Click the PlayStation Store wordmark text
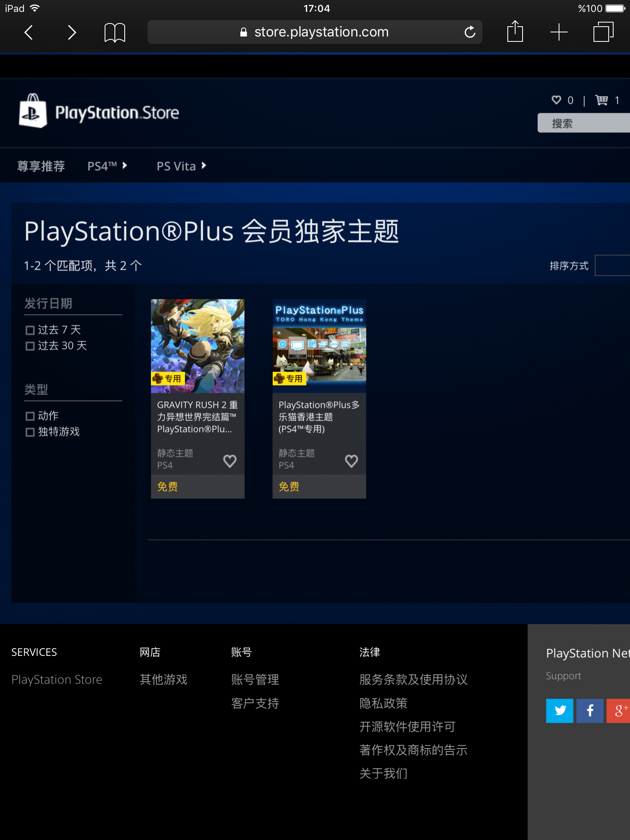 coord(117,113)
